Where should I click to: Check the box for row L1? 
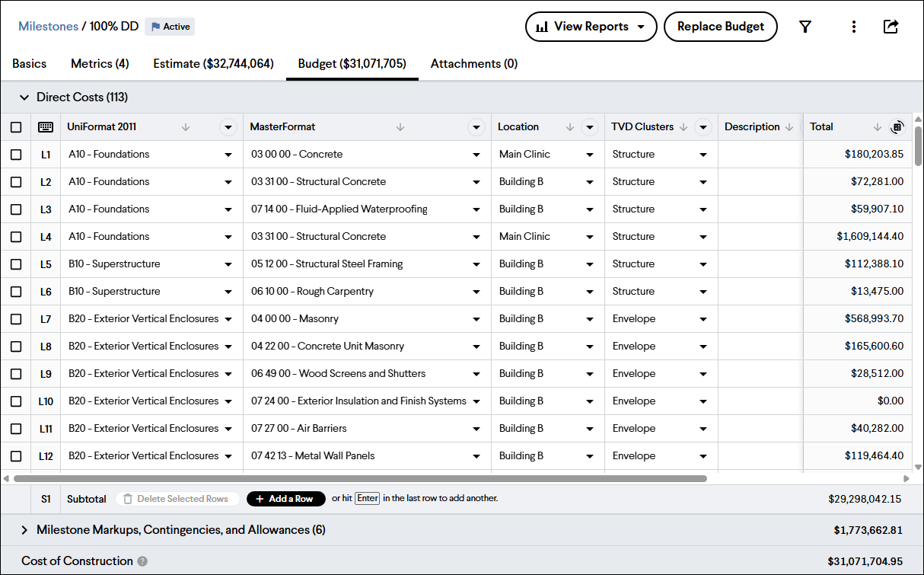[x=16, y=155]
